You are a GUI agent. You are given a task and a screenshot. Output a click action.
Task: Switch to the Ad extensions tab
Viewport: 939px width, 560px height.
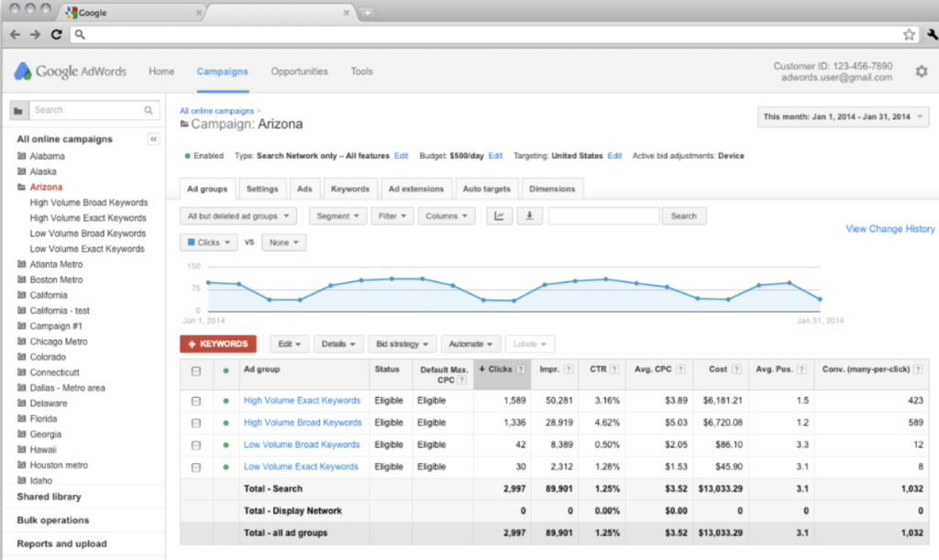[415, 189]
